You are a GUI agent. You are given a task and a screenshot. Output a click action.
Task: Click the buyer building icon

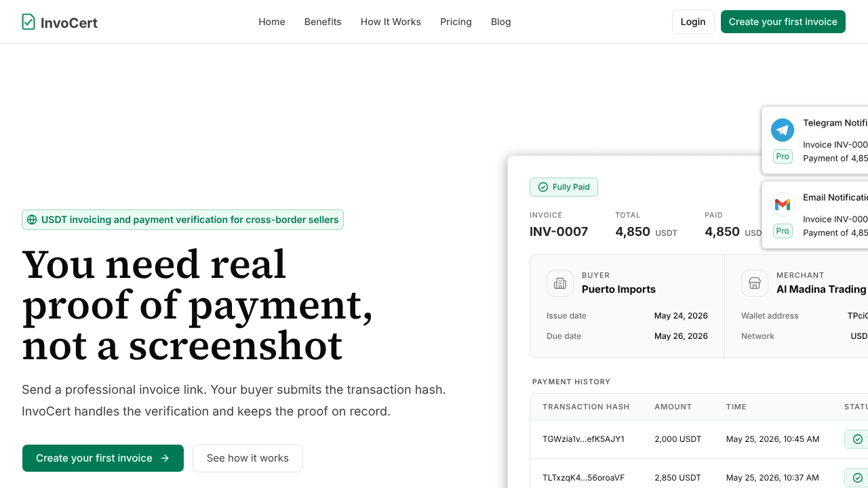[x=560, y=283]
